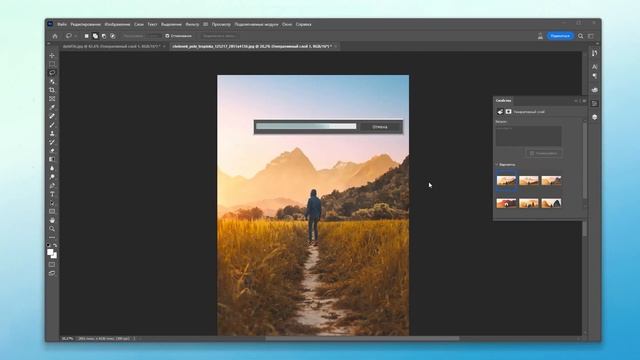The width and height of the screenshot is (640, 360).
Task: Select the first selected variation thumbnail
Action: tap(506, 180)
